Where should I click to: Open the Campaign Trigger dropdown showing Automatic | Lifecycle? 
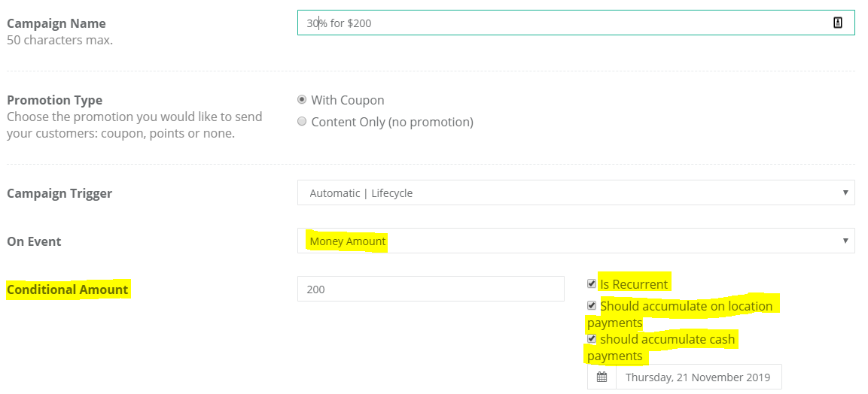(576, 192)
